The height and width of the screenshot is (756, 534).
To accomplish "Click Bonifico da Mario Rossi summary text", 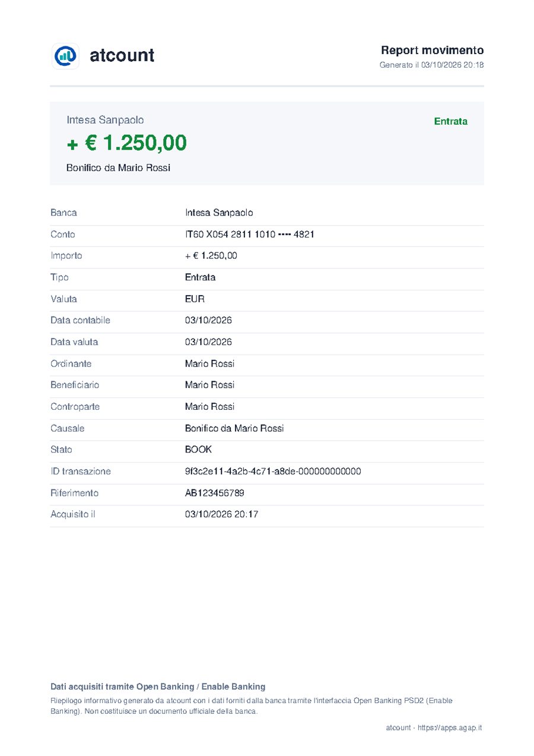I will point(118,168).
